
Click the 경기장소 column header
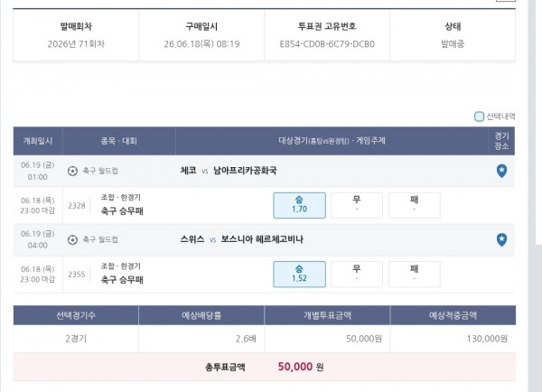coord(501,141)
